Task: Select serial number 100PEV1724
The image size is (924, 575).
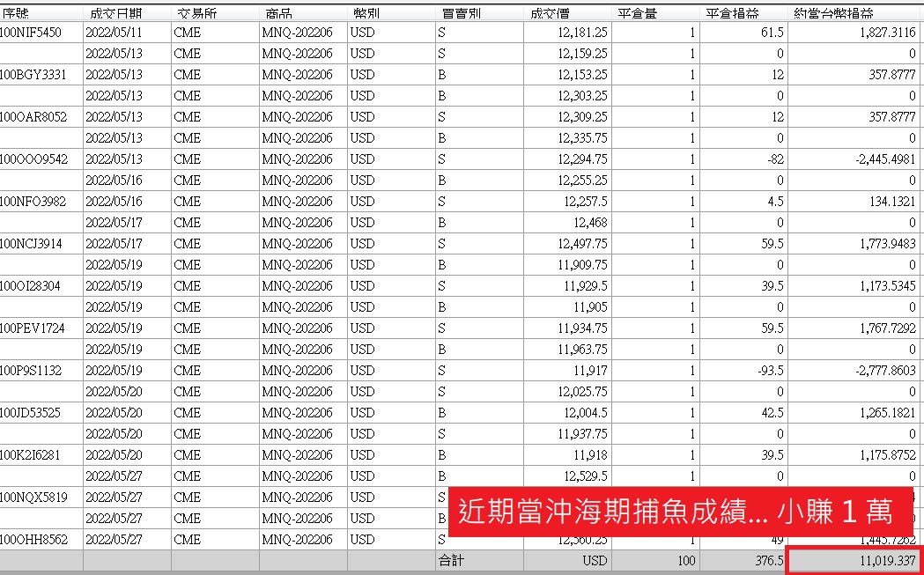Action: [31, 328]
